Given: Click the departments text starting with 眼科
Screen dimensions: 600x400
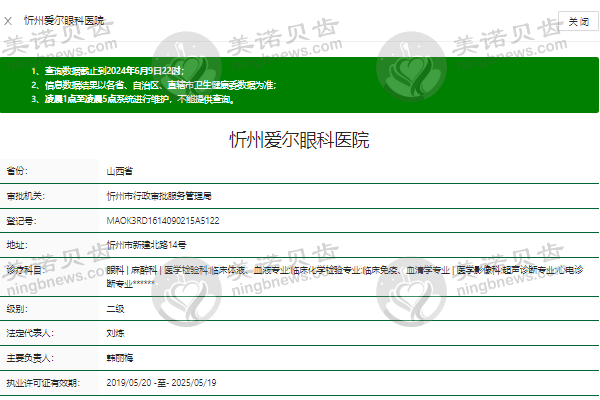Looking at the screenshot, I should click(345, 277).
